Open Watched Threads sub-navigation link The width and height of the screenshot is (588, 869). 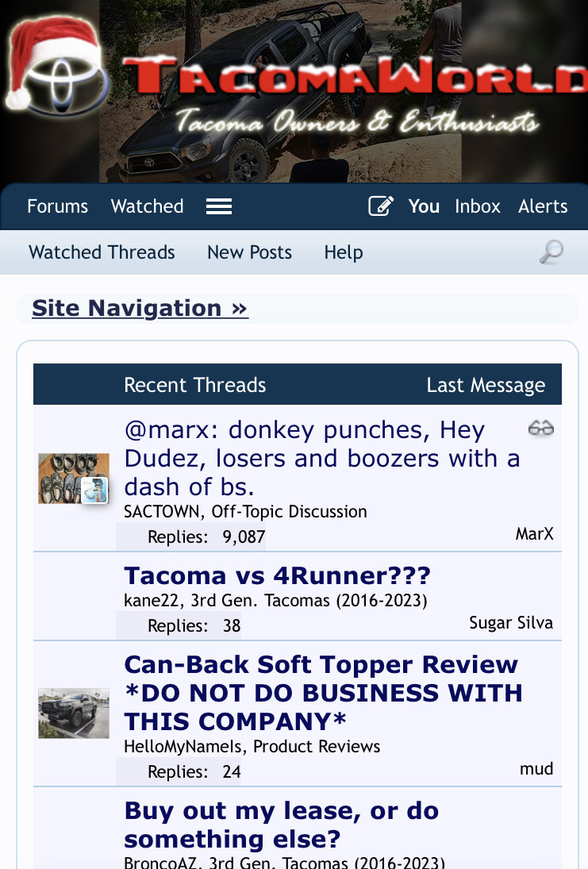click(x=102, y=252)
